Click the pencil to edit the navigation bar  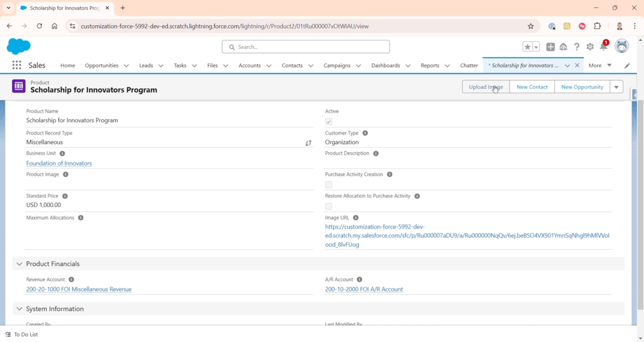point(627,66)
